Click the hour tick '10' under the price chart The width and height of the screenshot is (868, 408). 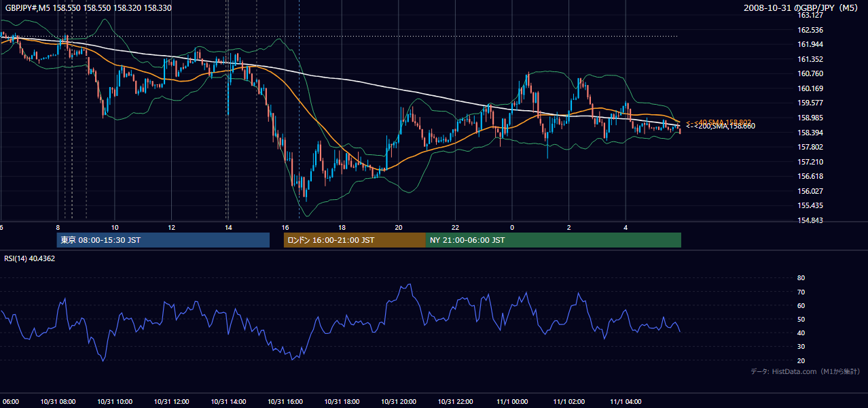[115, 228]
